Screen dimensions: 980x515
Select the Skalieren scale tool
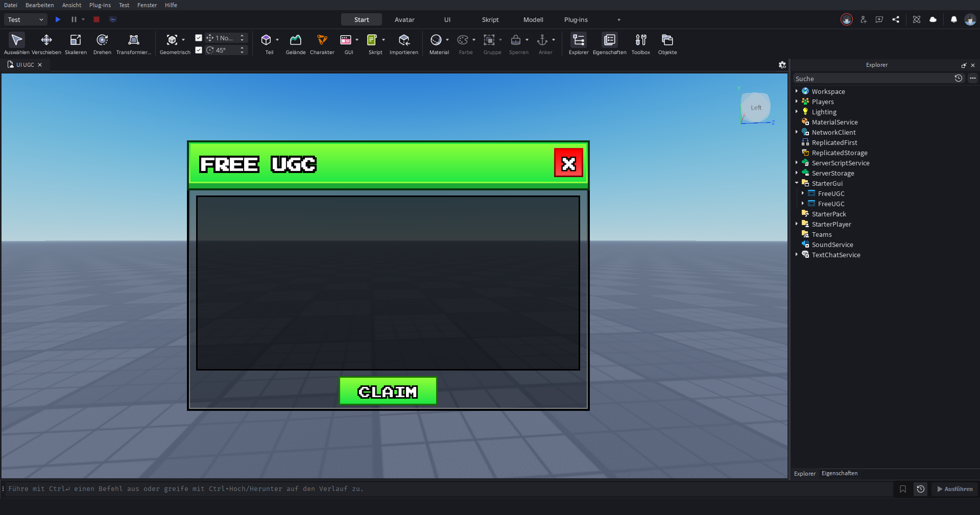coord(76,43)
